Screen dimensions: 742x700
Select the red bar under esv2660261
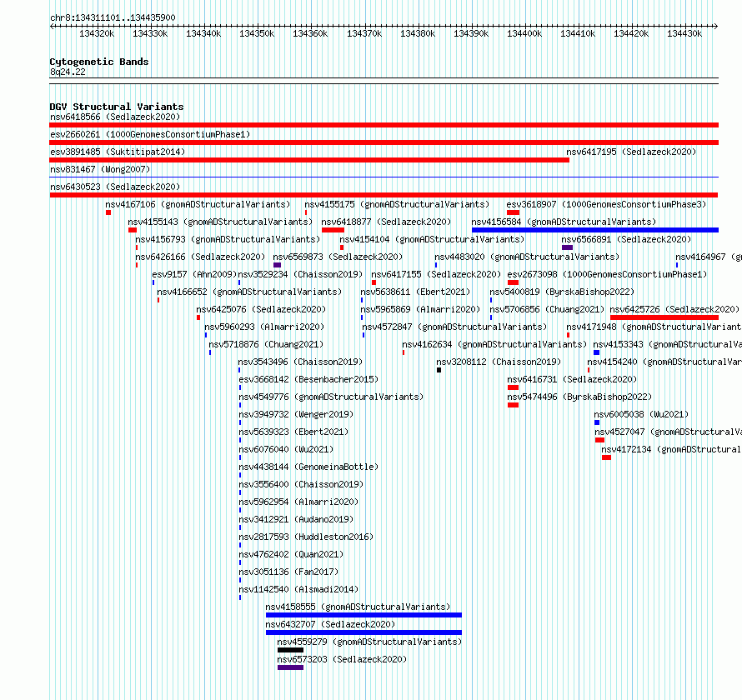384,142
